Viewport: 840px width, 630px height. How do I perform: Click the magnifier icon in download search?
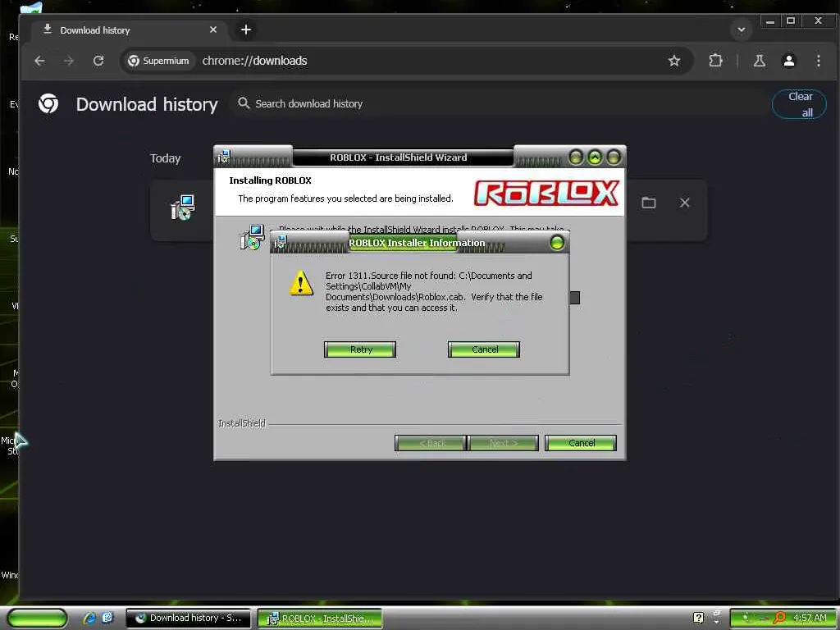[x=243, y=103]
